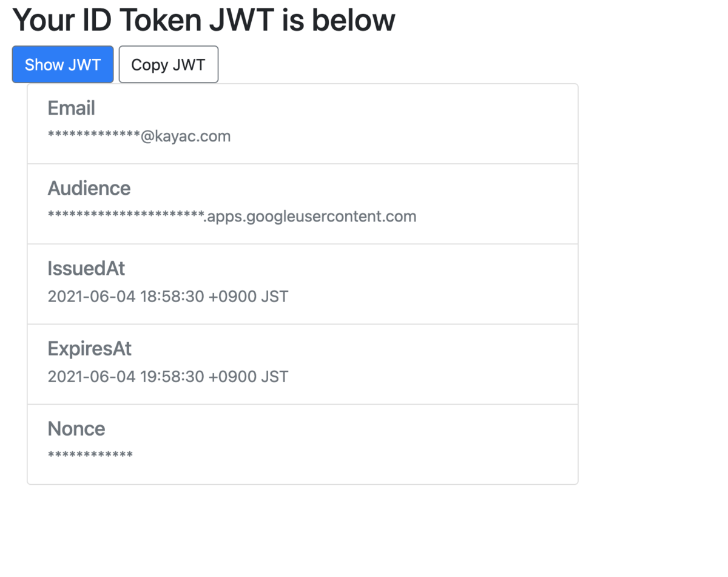The width and height of the screenshot is (728, 577).
Task: Click the asterisks masking the email username
Action: [x=94, y=135]
